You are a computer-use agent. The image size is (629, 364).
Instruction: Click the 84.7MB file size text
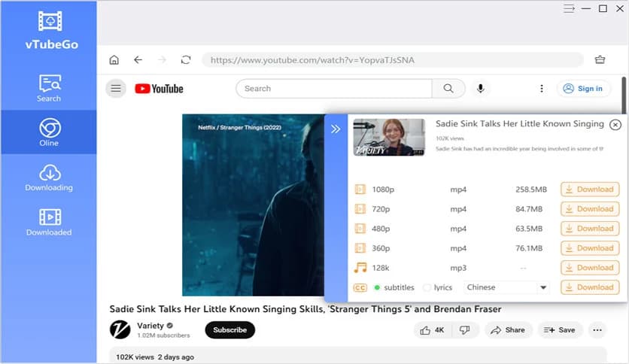pyautogui.click(x=529, y=209)
